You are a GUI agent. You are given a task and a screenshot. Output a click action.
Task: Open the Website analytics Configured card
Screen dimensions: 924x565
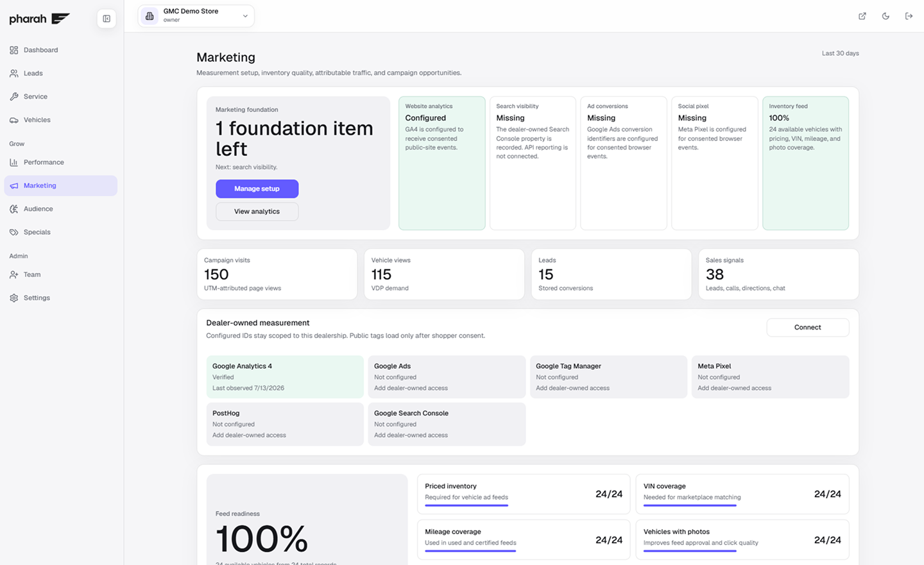442,163
